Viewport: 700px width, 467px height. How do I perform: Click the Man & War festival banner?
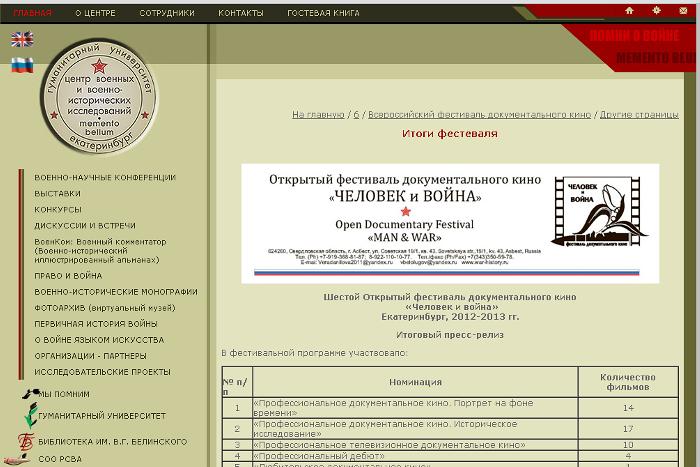click(x=450, y=222)
